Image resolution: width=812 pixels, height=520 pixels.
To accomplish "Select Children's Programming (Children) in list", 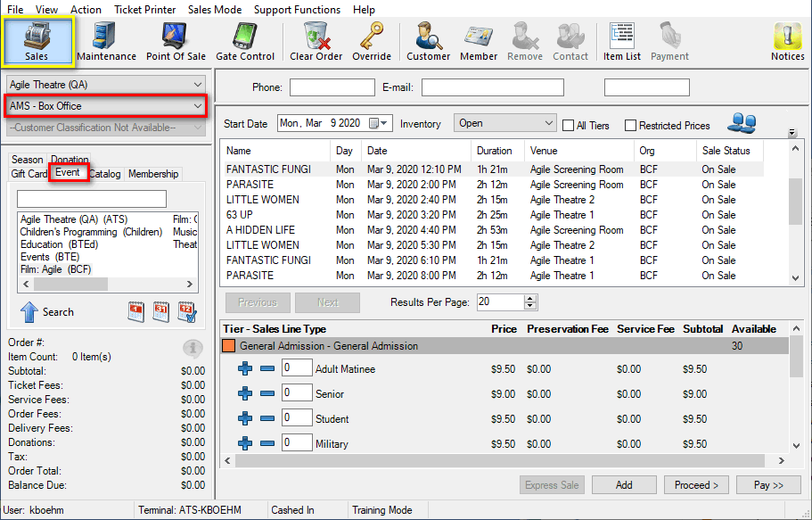I will pos(91,232).
